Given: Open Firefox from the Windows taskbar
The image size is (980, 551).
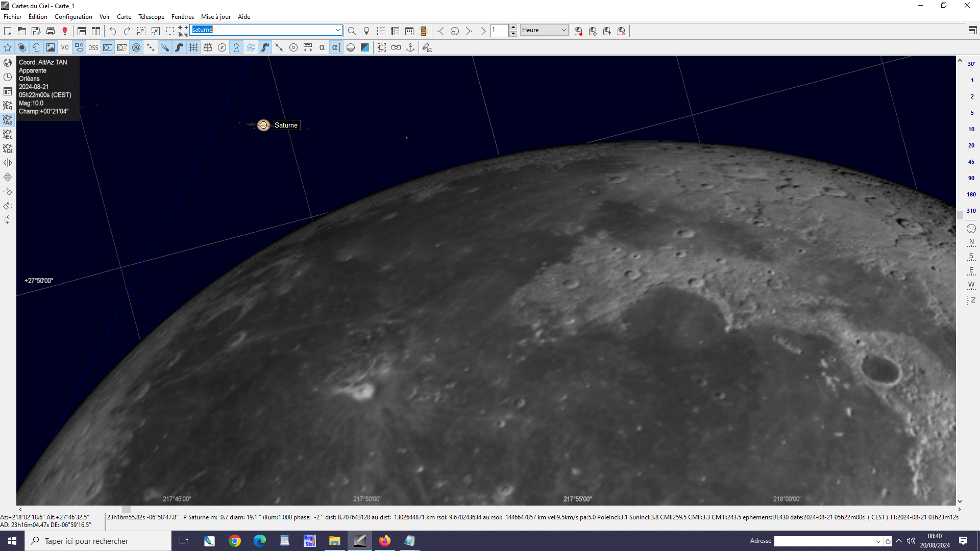Looking at the screenshot, I should [x=384, y=541].
